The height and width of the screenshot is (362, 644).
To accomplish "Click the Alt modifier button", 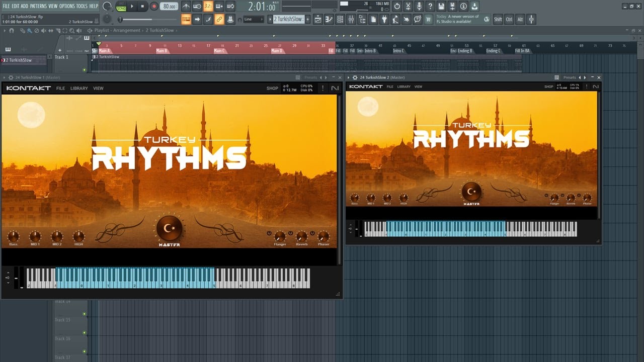I will (520, 19).
